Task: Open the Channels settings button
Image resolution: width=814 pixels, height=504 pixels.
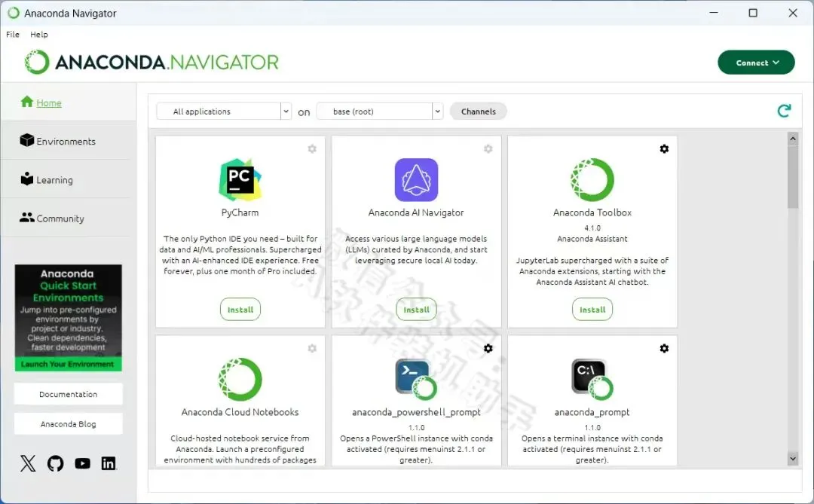Action: pos(478,111)
